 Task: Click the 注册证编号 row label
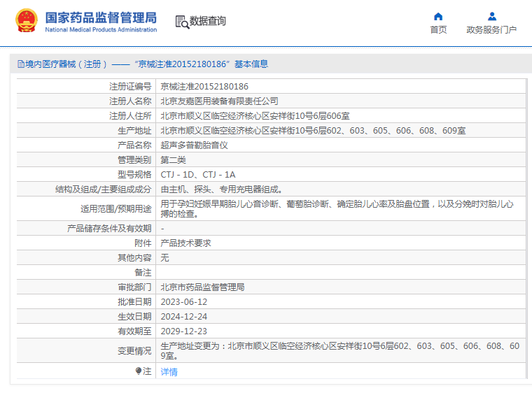pyautogui.click(x=130, y=87)
